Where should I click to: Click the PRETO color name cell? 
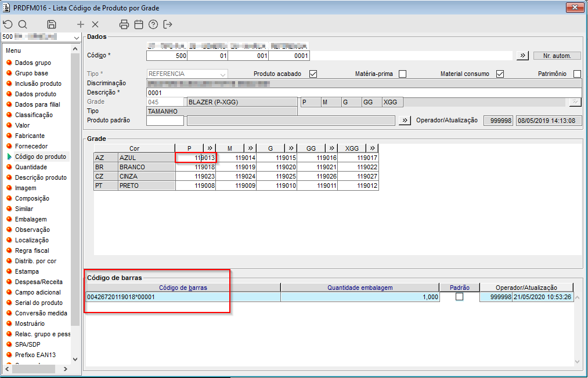coord(147,186)
